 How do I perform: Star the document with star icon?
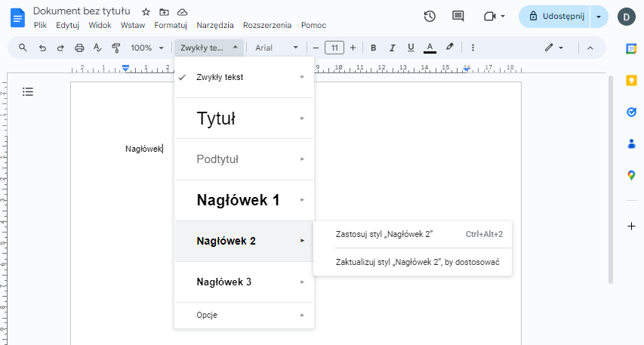(x=146, y=12)
